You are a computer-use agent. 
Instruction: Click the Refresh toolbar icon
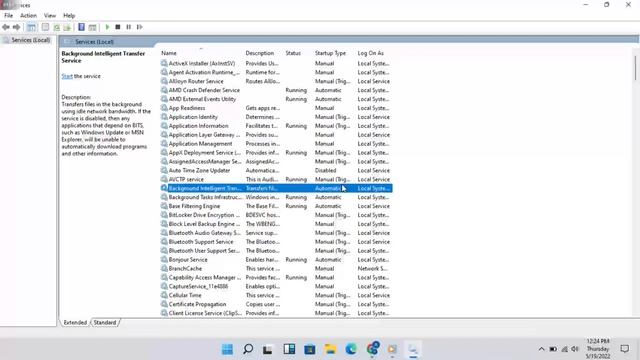57,27
